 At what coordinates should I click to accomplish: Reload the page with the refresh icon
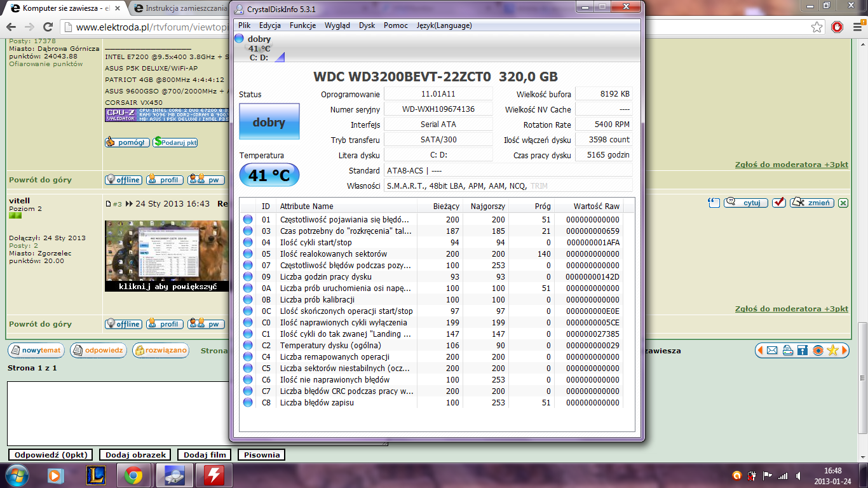(x=48, y=27)
